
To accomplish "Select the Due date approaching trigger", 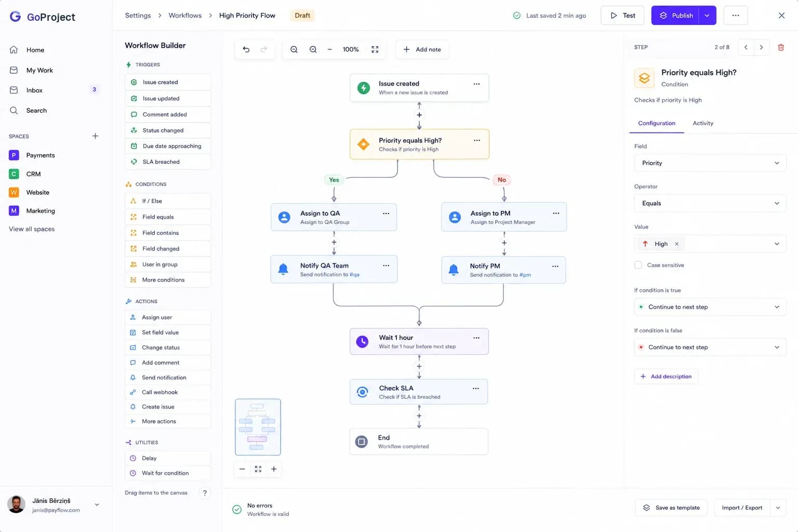I will coord(168,146).
